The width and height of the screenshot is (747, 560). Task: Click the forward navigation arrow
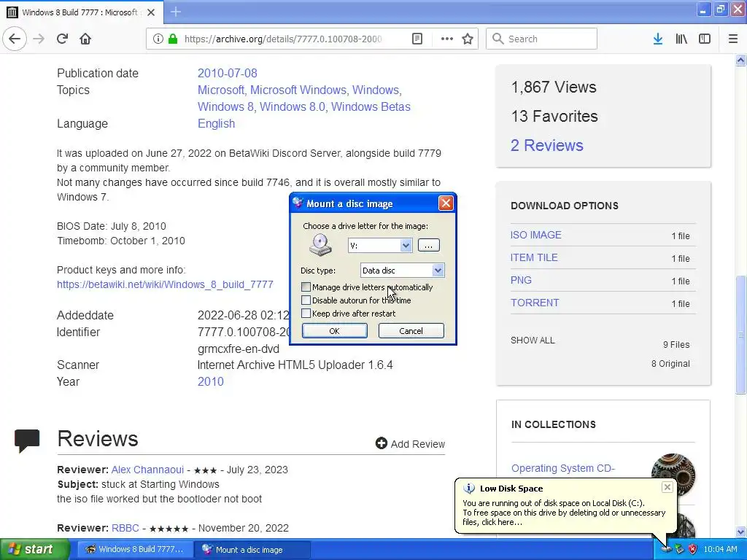click(39, 39)
